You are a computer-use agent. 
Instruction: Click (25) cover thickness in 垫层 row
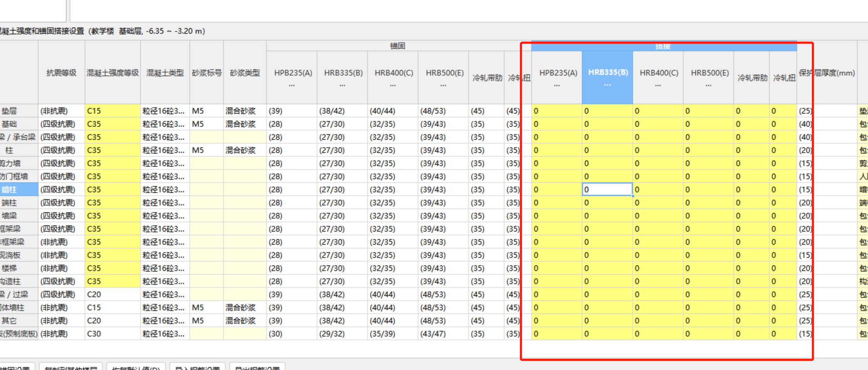[827, 111]
